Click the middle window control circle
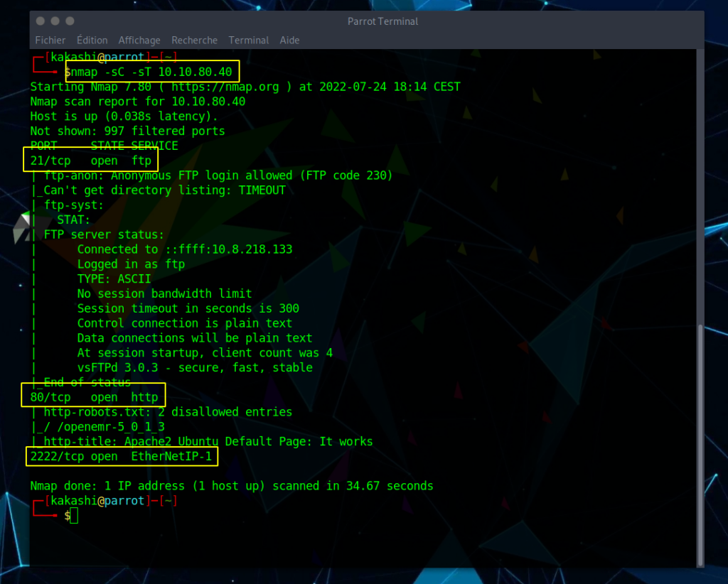The height and width of the screenshot is (584, 728). click(54, 21)
